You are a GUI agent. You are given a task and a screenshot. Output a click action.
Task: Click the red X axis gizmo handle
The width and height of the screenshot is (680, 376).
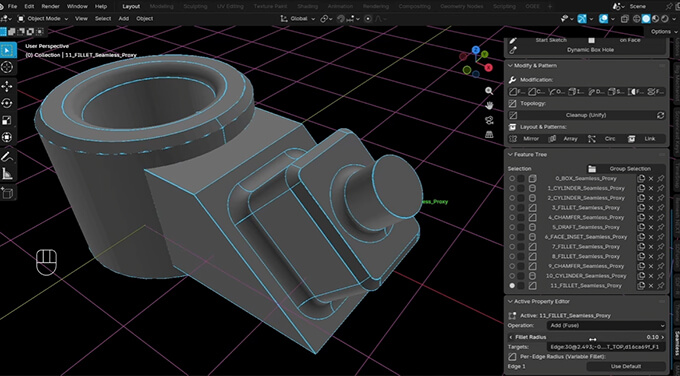(x=489, y=68)
